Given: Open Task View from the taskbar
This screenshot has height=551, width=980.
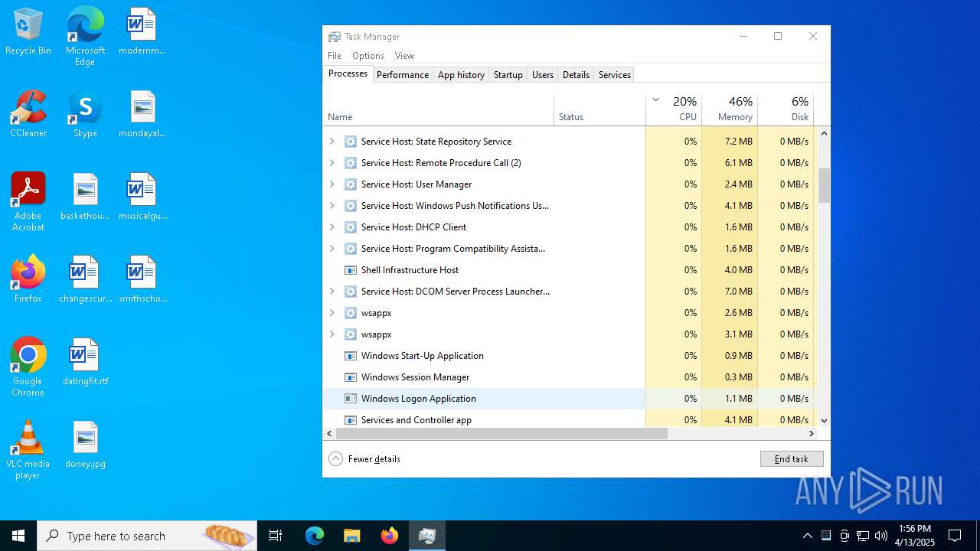Looking at the screenshot, I should coord(276,536).
